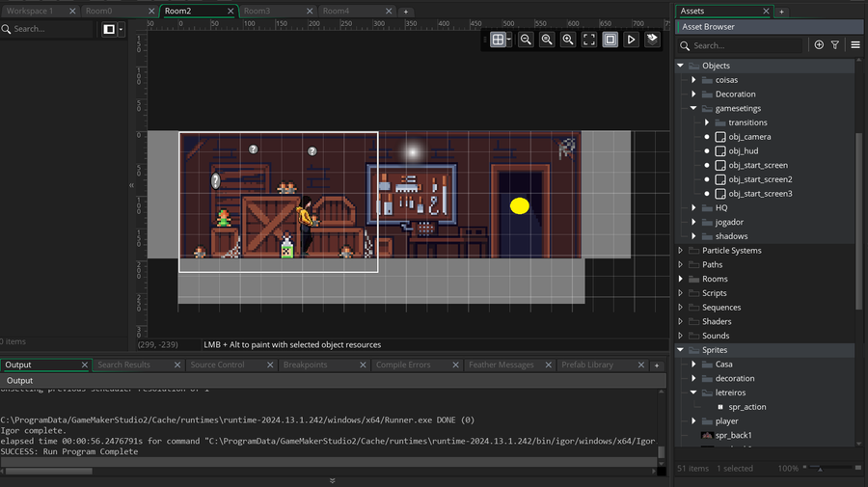Open the asset filter funnel icon

click(835, 44)
